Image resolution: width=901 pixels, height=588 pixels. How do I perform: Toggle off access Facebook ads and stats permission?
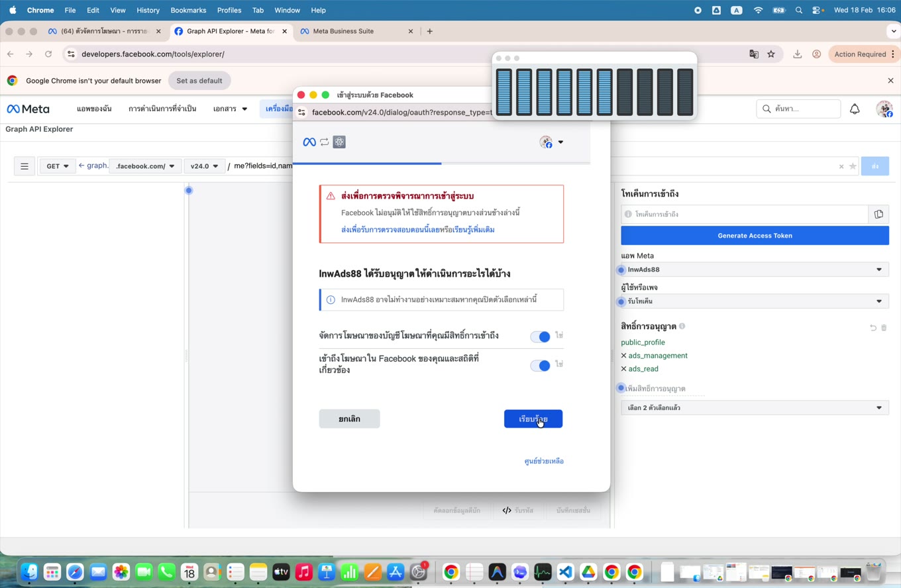(x=540, y=366)
